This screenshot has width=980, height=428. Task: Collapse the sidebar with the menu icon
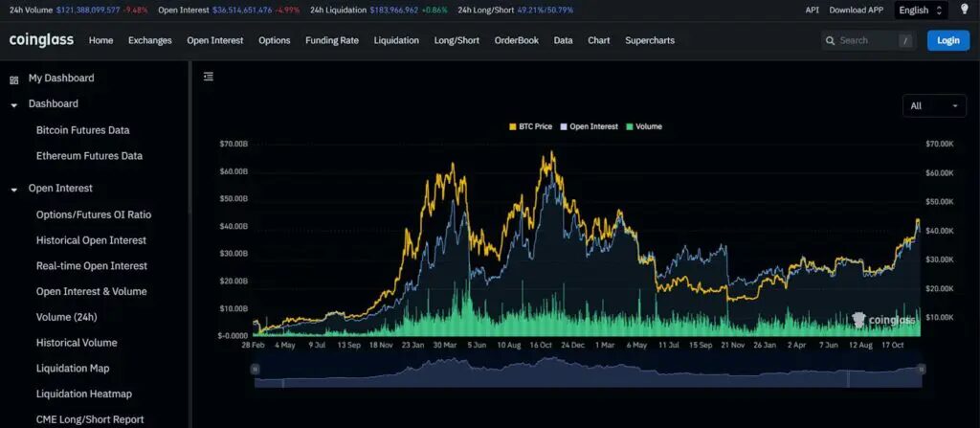click(x=209, y=77)
